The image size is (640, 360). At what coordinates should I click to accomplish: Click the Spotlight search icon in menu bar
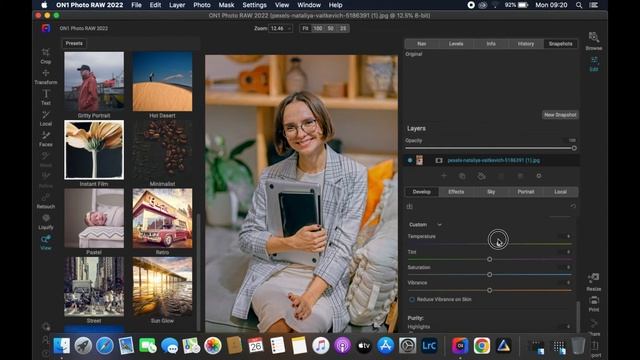point(579,5)
